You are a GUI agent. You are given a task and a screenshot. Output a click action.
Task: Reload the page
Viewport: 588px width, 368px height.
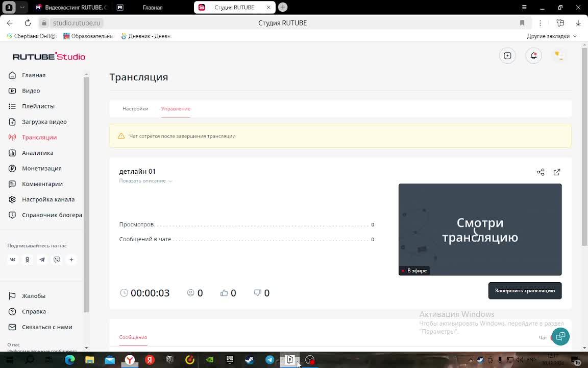[x=28, y=23]
